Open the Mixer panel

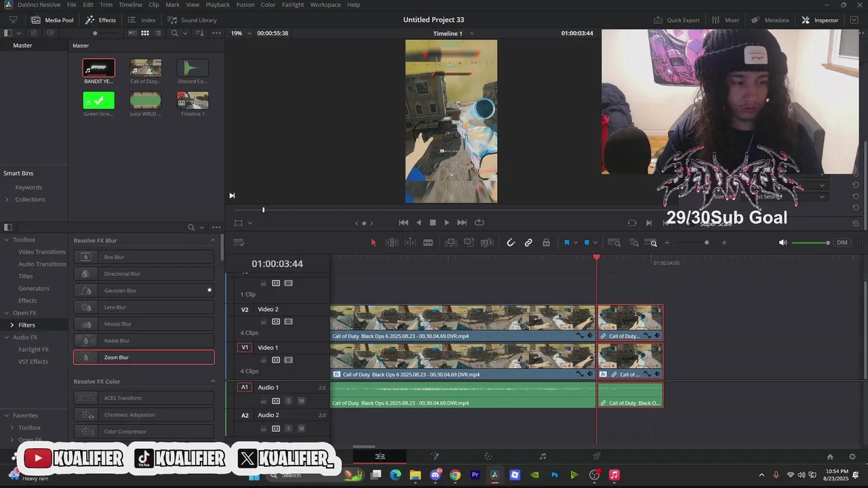click(726, 20)
